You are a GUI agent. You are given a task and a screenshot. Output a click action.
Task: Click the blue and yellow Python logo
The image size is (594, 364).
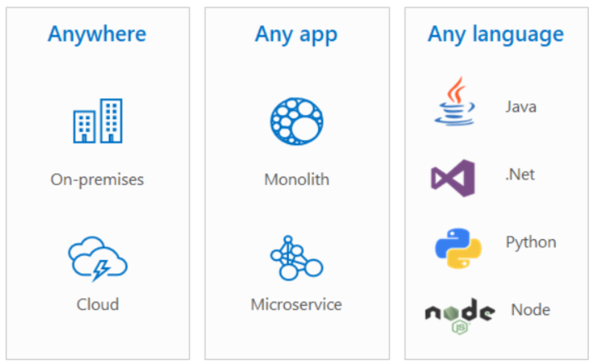pyautogui.click(x=458, y=248)
